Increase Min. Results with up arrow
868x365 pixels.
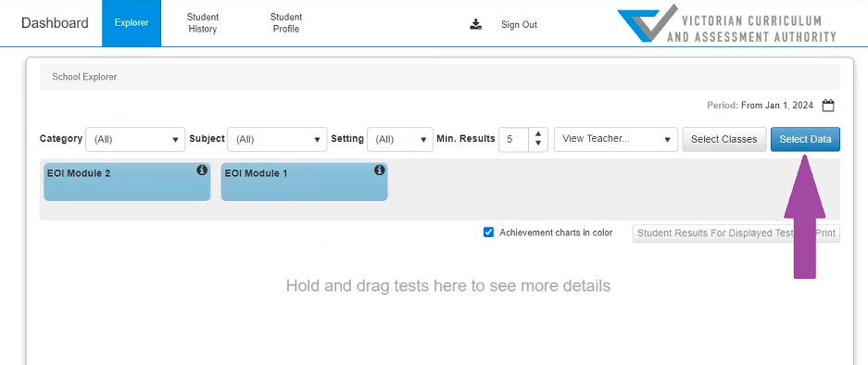pos(537,134)
